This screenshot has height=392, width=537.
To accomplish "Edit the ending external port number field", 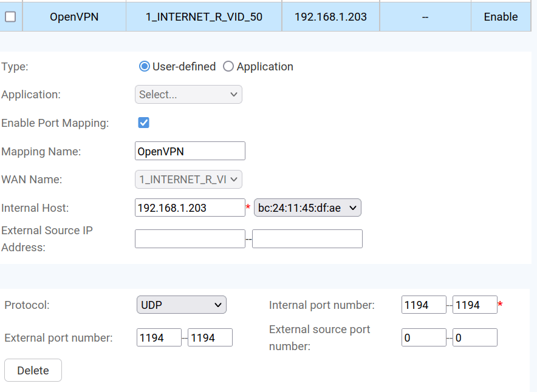I will (x=210, y=338).
